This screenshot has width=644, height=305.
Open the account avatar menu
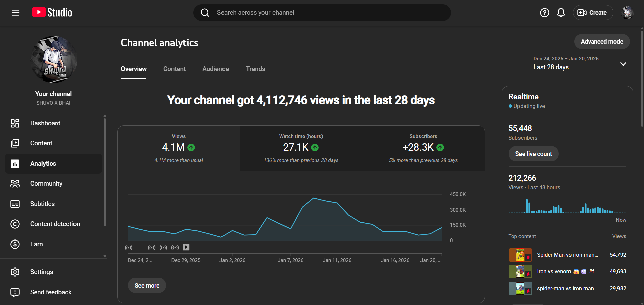point(627,13)
